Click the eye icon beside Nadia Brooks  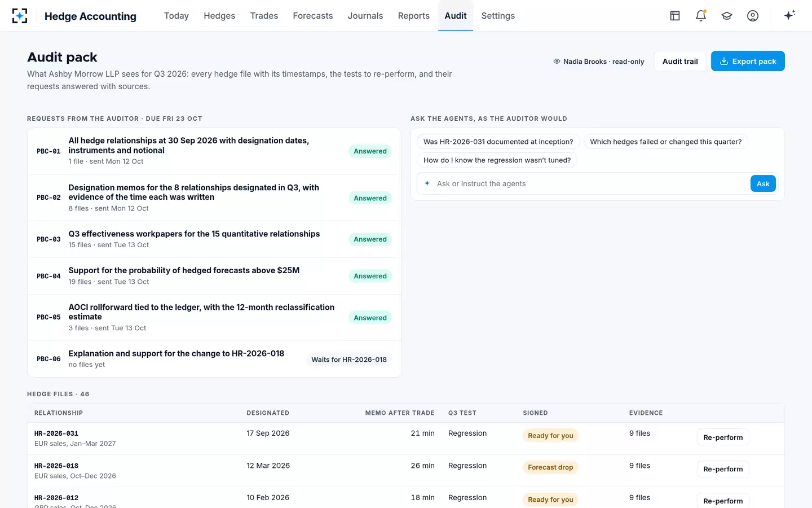pyautogui.click(x=557, y=62)
